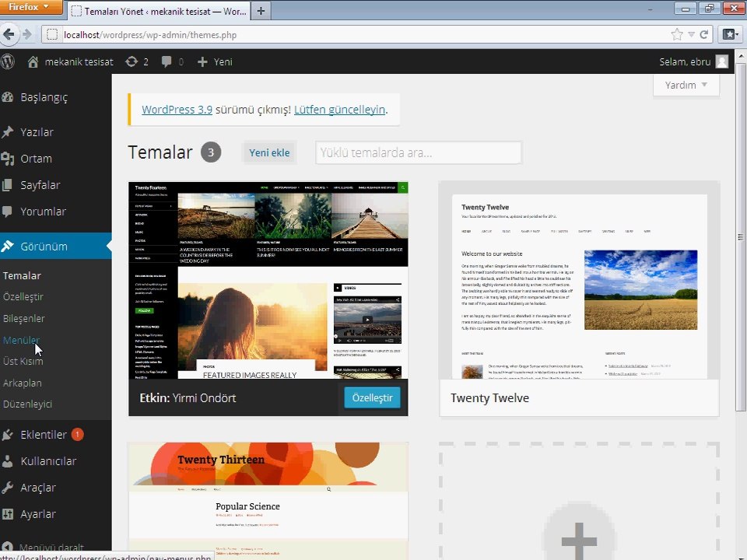747x560 pixels.
Task: Click the Sayfalar pages icon
Action: point(8,185)
